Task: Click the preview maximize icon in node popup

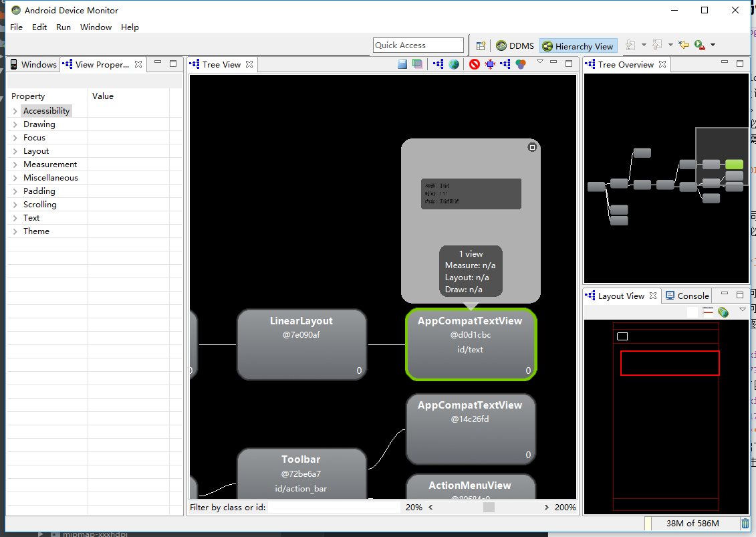Action: 532,147
